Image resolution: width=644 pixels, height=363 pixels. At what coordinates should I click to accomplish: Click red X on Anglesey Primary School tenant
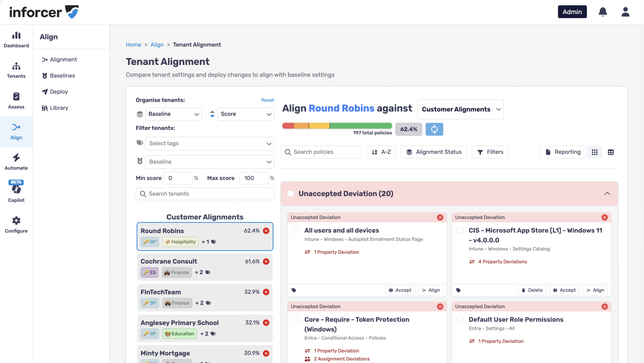pyautogui.click(x=266, y=322)
